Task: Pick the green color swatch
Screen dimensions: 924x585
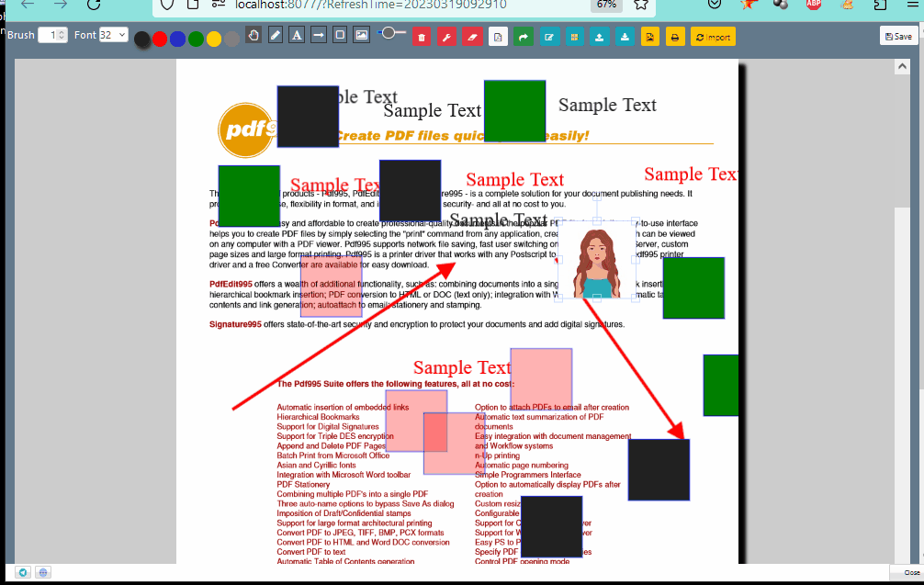Action: (x=196, y=39)
